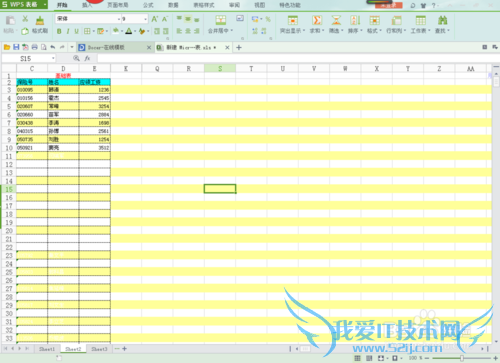Click the zoom in plus button
Image resolution: width=500 pixels, height=363 pixels.
[x=495, y=358]
